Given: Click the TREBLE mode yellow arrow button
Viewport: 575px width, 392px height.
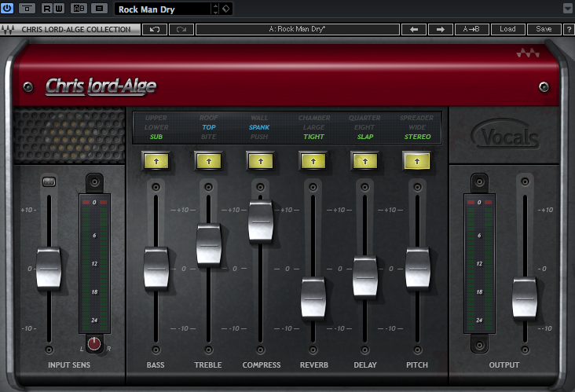Looking at the screenshot, I should tap(209, 161).
